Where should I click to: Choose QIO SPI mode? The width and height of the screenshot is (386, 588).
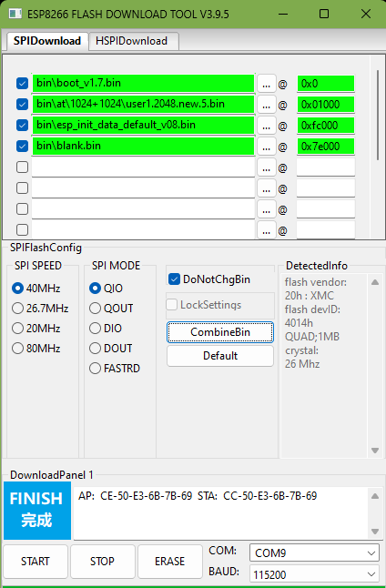(107, 288)
